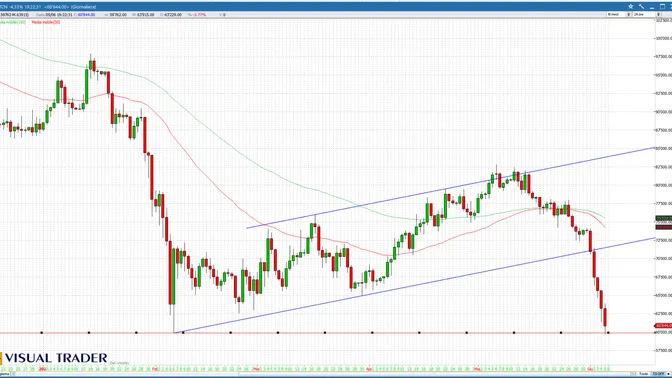Viewport: 672px width, 378px height.
Task: Click the upper blue channel trendline
Action: pyautogui.click(x=450, y=188)
